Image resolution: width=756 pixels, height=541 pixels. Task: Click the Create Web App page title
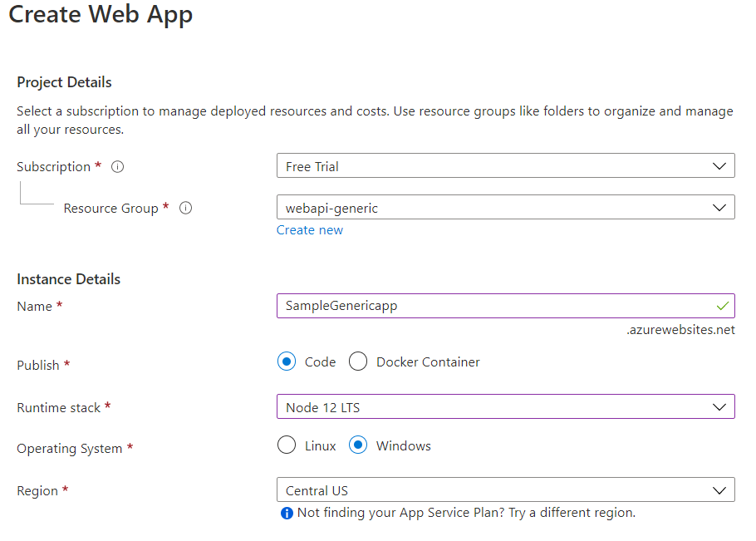click(101, 16)
